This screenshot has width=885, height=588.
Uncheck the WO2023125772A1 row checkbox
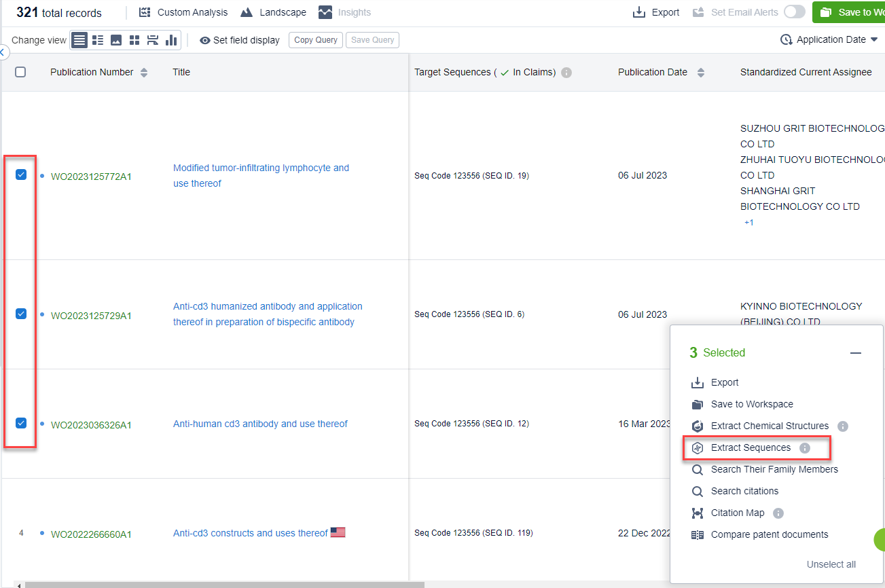pos(21,175)
